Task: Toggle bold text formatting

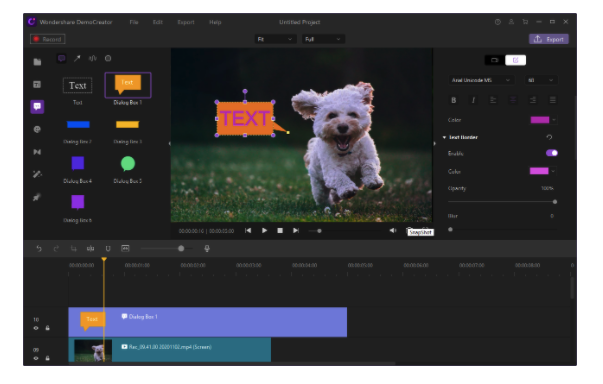Action: pyautogui.click(x=453, y=100)
